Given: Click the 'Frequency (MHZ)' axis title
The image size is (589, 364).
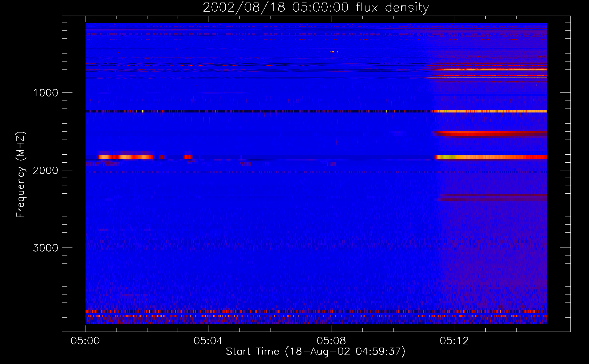Looking at the screenshot, I should 21,175.
